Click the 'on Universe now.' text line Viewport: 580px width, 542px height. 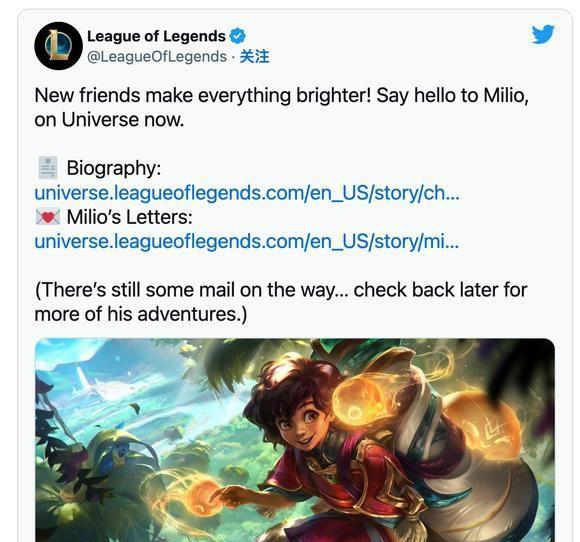(109, 120)
